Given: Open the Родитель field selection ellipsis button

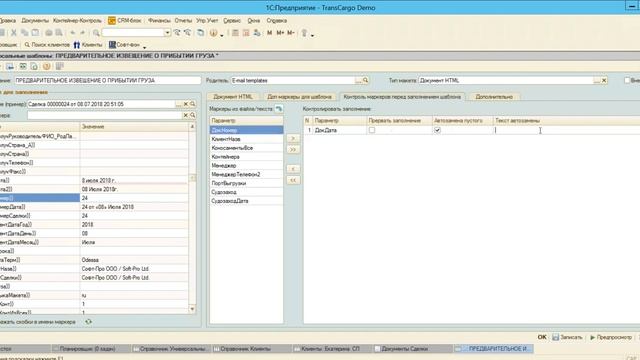Looking at the screenshot, I should tap(358, 80).
